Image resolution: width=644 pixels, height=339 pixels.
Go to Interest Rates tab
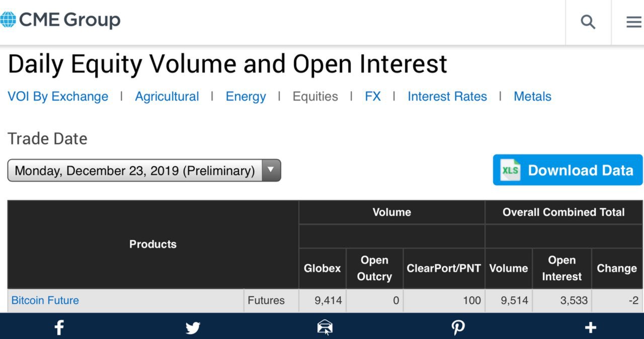(447, 97)
